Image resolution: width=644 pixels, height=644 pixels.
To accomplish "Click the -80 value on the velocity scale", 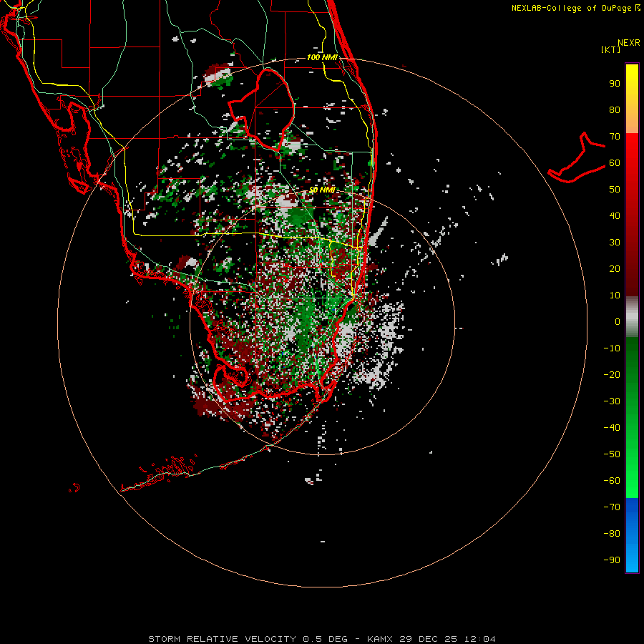I will tap(612, 534).
